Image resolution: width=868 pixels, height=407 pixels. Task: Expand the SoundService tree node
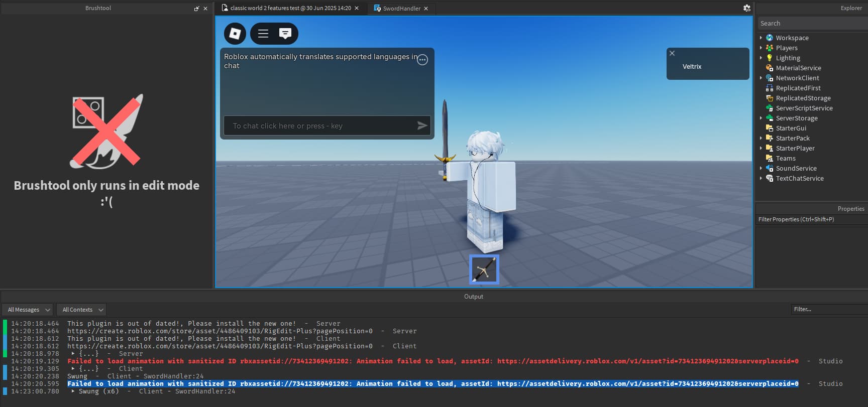pyautogui.click(x=761, y=168)
